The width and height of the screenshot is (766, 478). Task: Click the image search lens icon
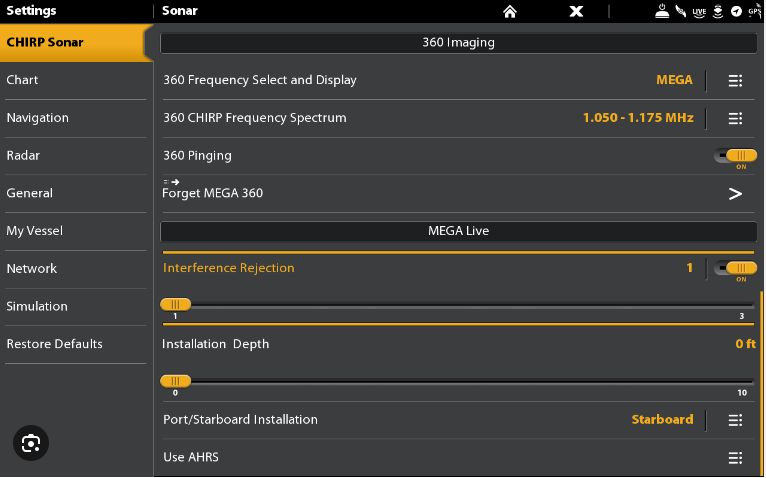pos(31,442)
